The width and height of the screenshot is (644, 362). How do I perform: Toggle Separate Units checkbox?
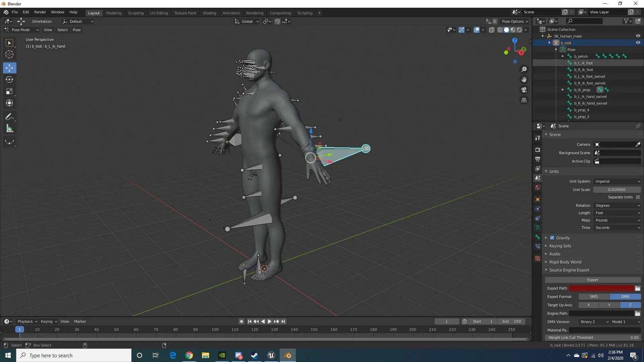[638, 197]
